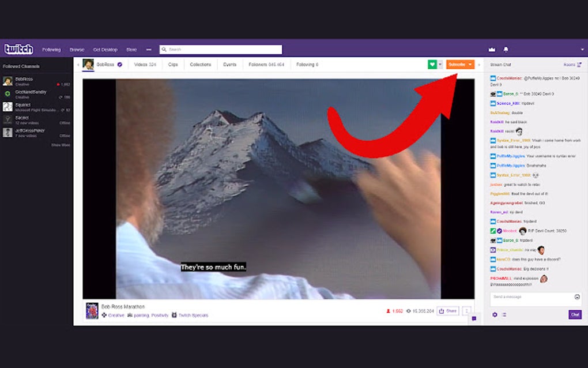Switch to the Clips tab
Image resolution: width=588 pixels, height=368 pixels.
[x=173, y=65]
